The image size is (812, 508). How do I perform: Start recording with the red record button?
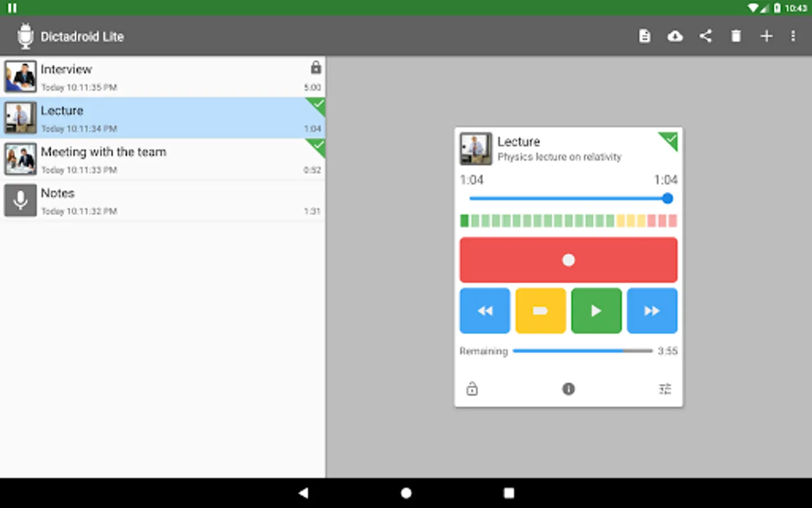[x=568, y=260]
